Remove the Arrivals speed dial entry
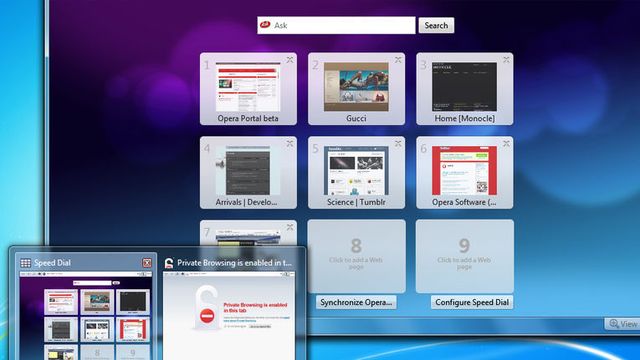The image size is (640, 360). 290,144
